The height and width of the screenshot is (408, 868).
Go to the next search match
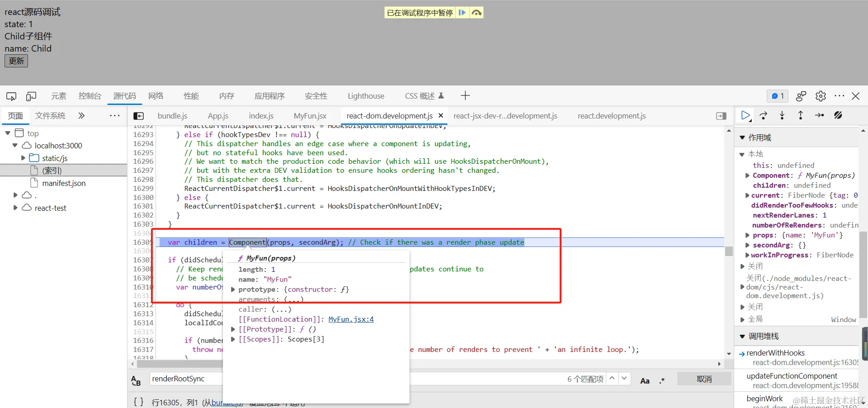pos(624,378)
